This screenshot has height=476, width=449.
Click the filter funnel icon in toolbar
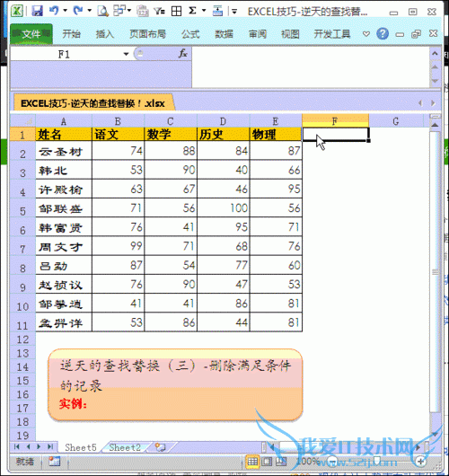point(159,12)
